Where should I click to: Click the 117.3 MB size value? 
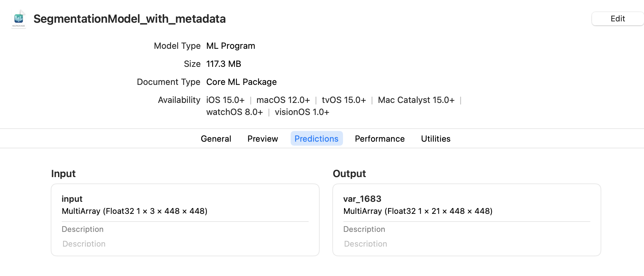[224, 64]
